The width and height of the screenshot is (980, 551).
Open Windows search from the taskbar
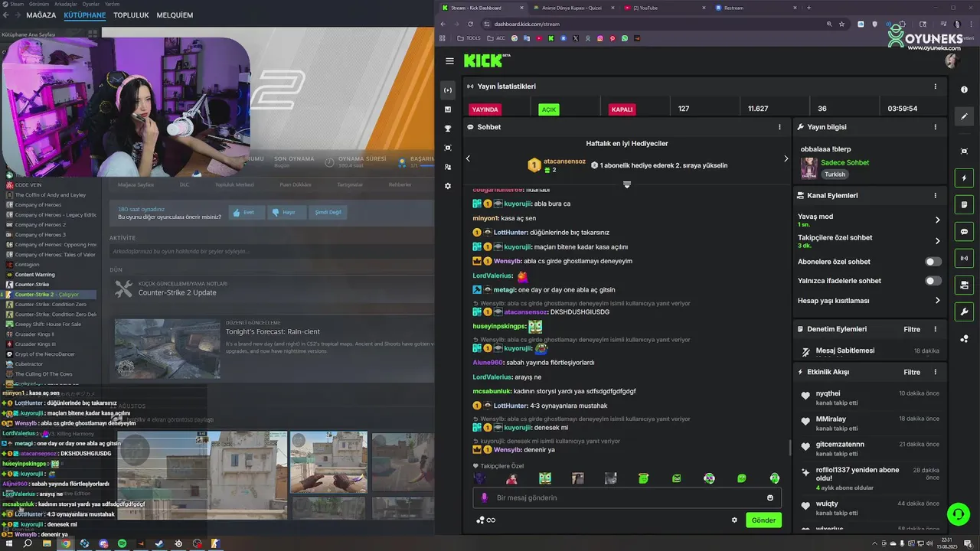[28, 543]
